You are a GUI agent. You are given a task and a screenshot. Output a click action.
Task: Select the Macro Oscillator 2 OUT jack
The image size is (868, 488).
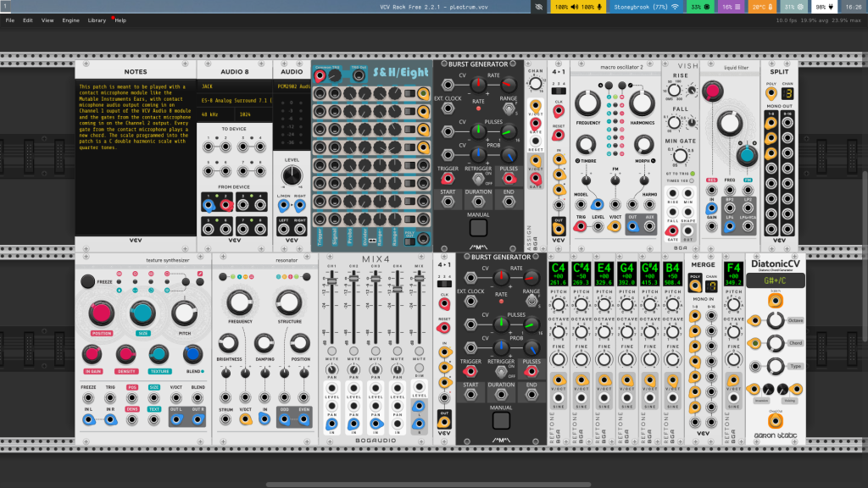(632, 226)
